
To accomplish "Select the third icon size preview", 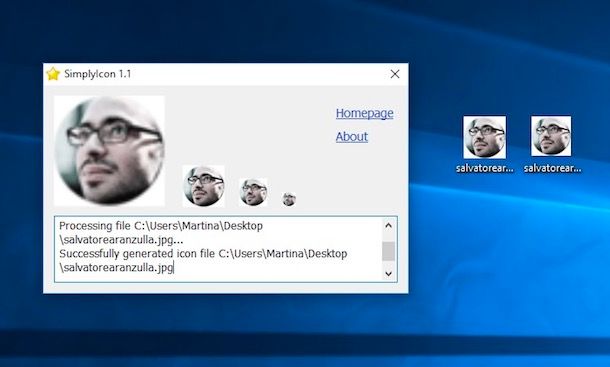I will point(253,192).
